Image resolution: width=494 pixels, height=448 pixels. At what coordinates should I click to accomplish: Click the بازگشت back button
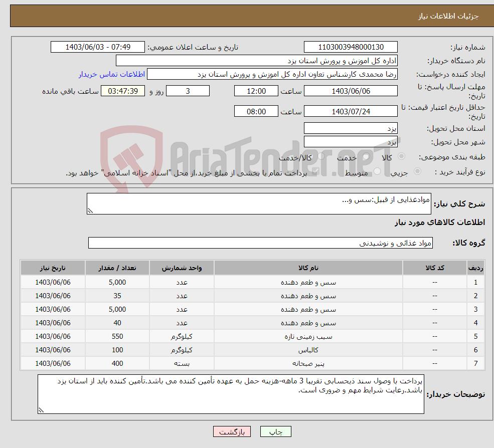coord(232,431)
